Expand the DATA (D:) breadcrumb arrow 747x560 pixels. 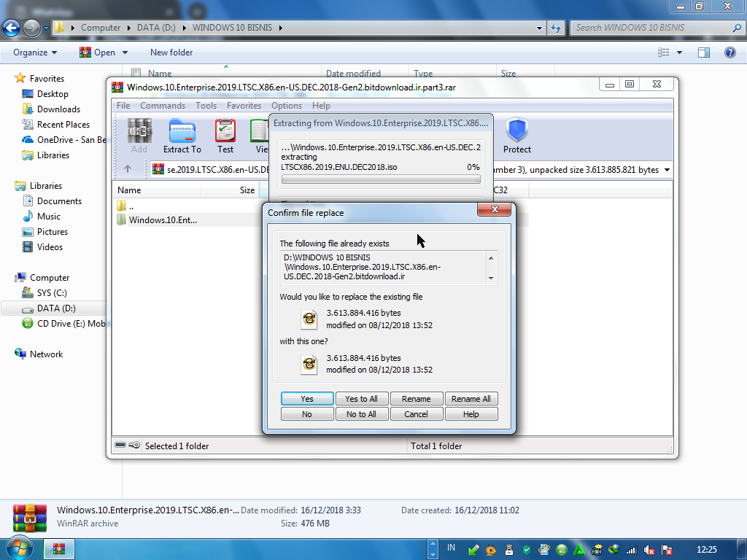tap(185, 28)
